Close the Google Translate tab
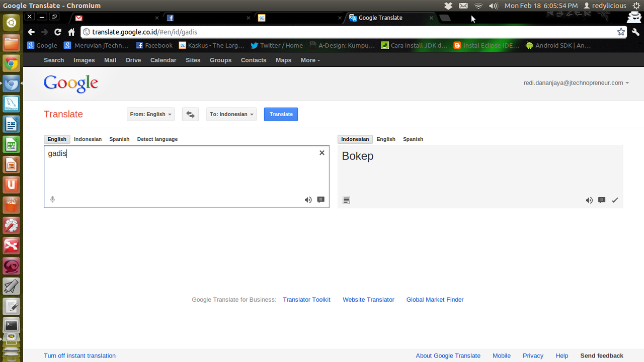Image resolution: width=644 pixels, height=362 pixels. click(431, 18)
